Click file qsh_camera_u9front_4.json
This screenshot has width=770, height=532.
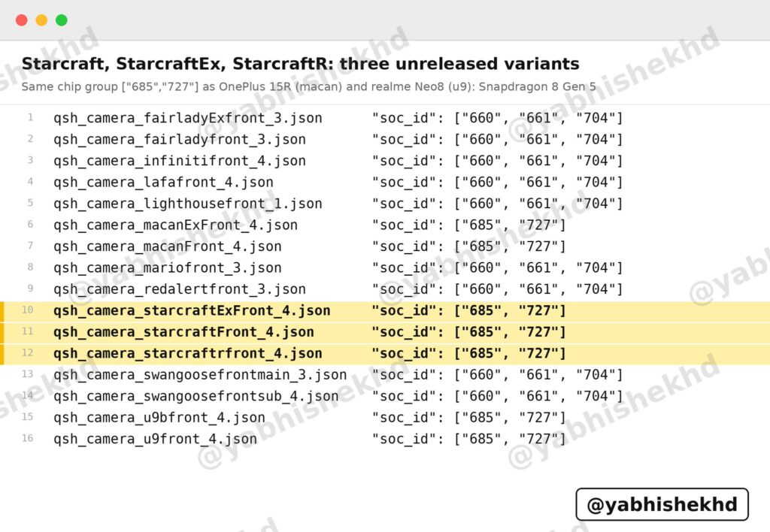click(x=155, y=439)
